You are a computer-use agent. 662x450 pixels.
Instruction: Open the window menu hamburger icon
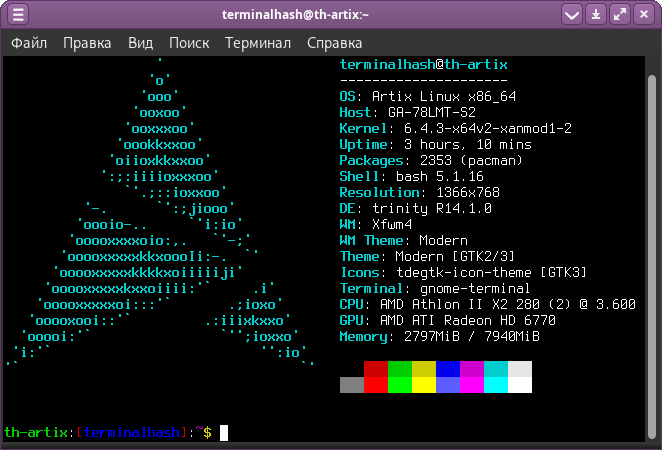click(18, 15)
